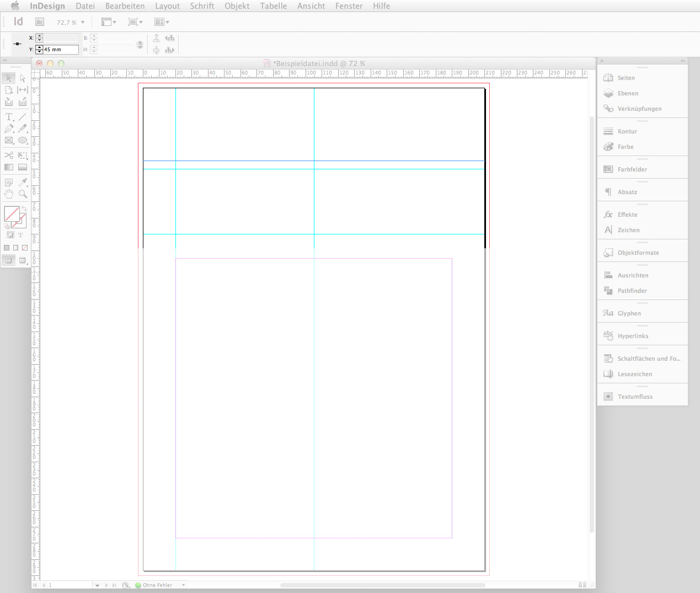Open Adobe Bridge via the Br icon
This screenshot has height=593, width=700.
39,22
